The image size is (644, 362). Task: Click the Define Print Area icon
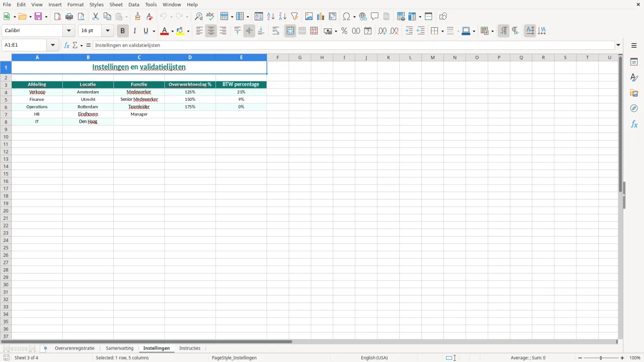(x=401, y=17)
